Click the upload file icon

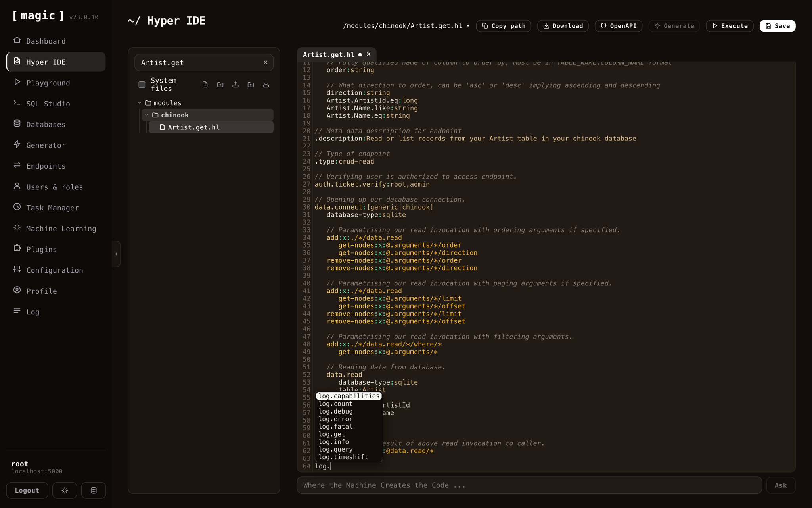pyautogui.click(x=236, y=85)
